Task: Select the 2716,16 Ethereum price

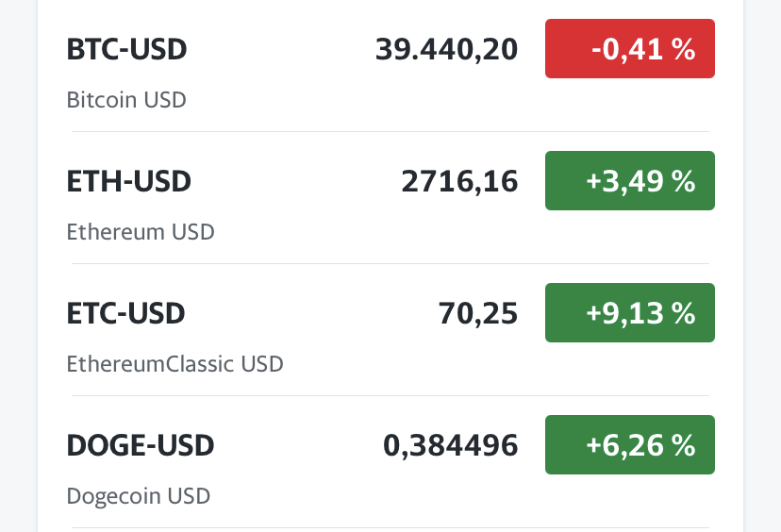Action: click(459, 181)
